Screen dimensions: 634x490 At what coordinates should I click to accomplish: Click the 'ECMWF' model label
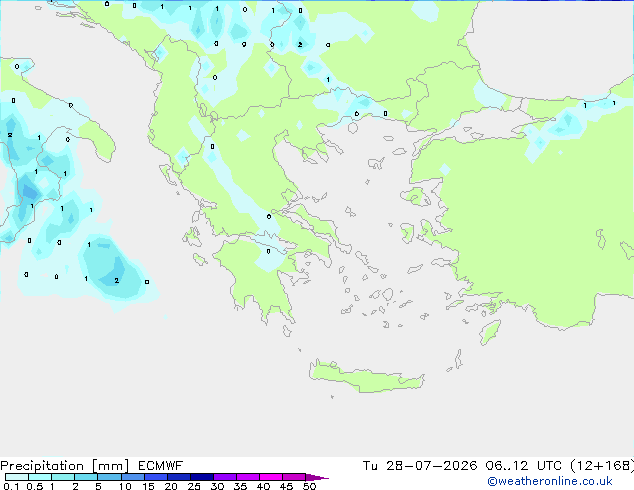click(x=161, y=466)
